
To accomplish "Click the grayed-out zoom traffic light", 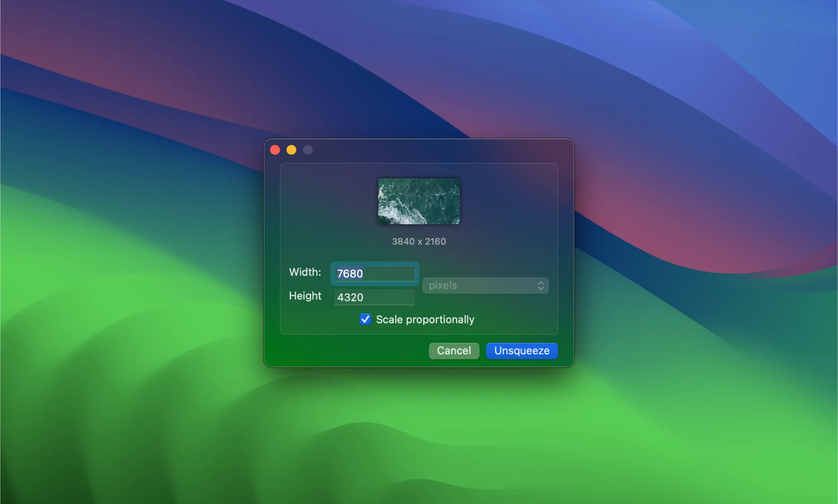I will point(307,150).
